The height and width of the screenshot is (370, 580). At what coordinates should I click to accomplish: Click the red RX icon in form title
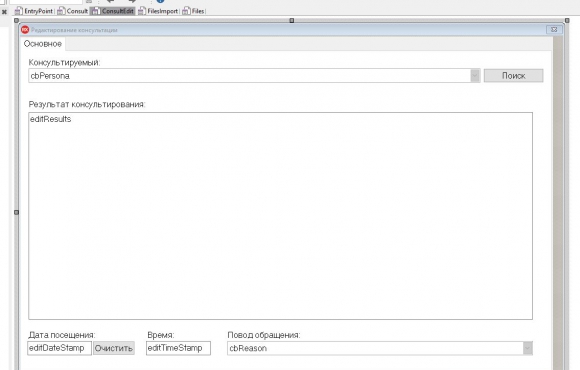(x=25, y=30)
